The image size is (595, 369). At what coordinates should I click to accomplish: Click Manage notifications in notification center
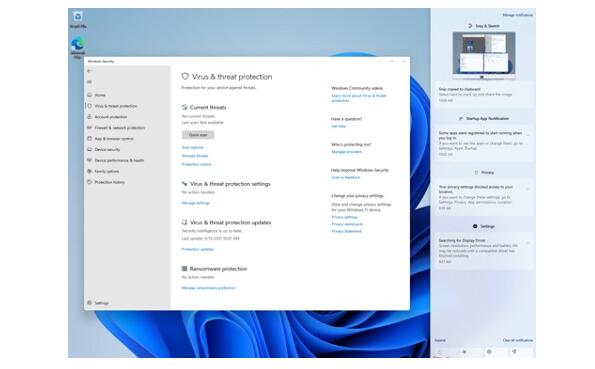pos(518,15)
